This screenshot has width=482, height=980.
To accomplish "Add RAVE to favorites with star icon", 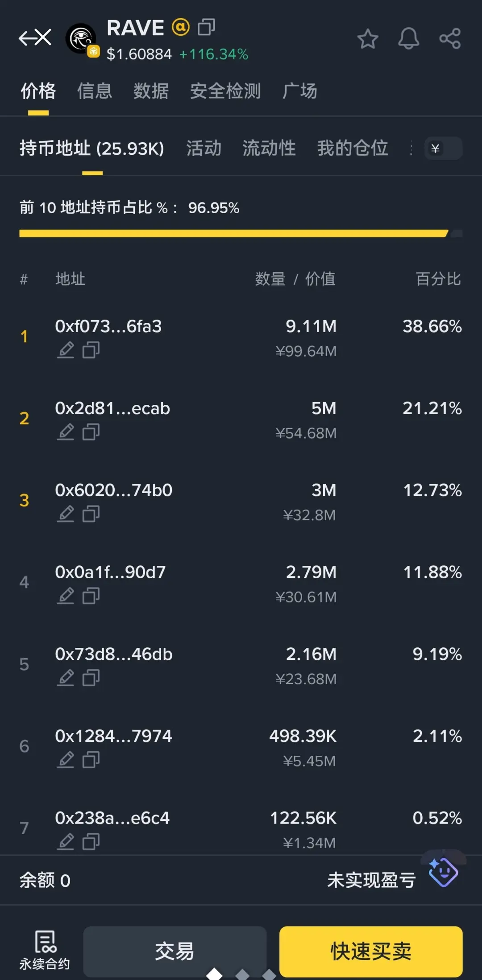I will pyautogui.click(x=368, y=38).
